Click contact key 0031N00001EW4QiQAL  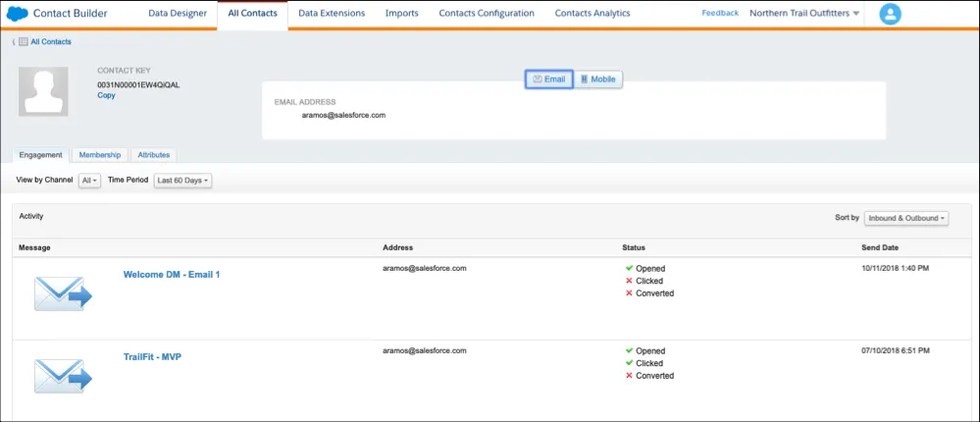click(138, 84)
